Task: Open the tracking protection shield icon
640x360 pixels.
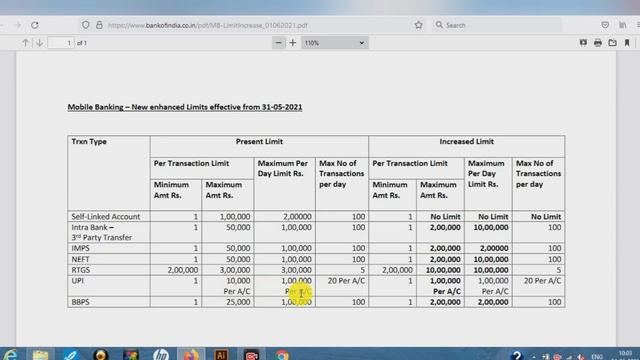Action: 85,25
